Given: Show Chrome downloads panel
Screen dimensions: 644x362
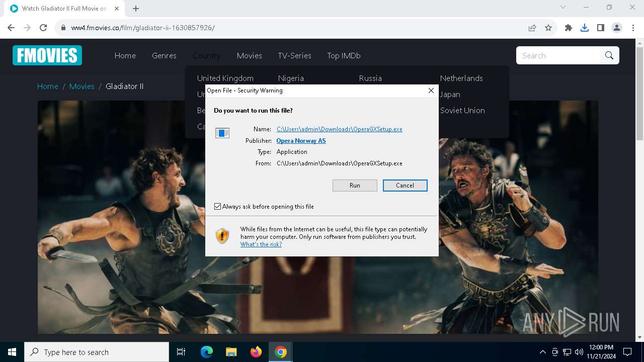Looking at the screenshot, I should pyautogui.click(x=585, y=28).
